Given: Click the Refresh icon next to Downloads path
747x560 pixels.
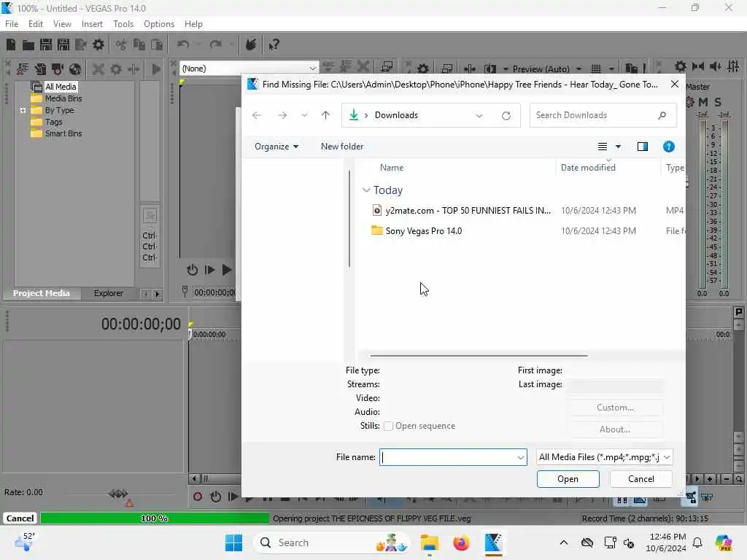Looking at the screenshot, I should [506, 116].
